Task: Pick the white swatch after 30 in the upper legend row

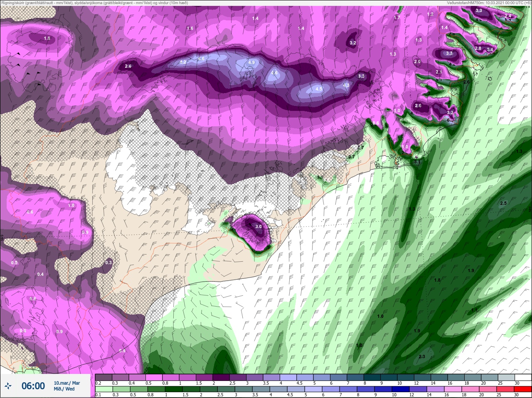Action: (x=524, y=377)
